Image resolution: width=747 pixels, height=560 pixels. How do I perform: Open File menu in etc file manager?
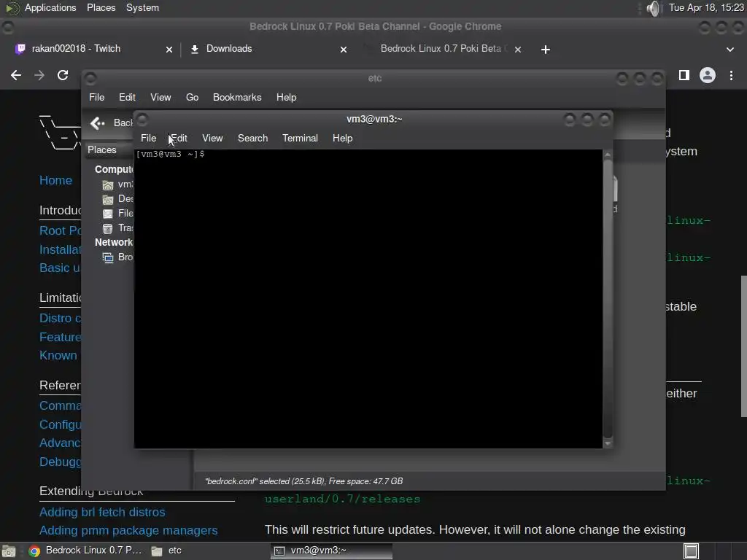(x=97, y=97)
